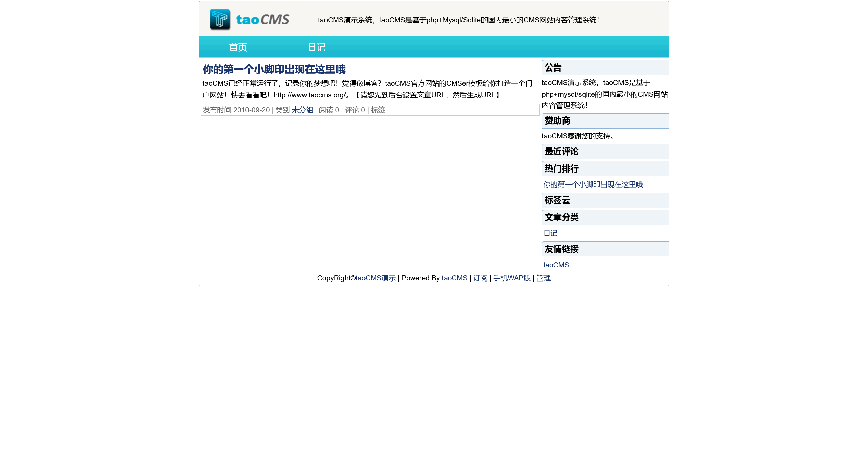Click the 最近评论 sidebar heading

(561, 151)
